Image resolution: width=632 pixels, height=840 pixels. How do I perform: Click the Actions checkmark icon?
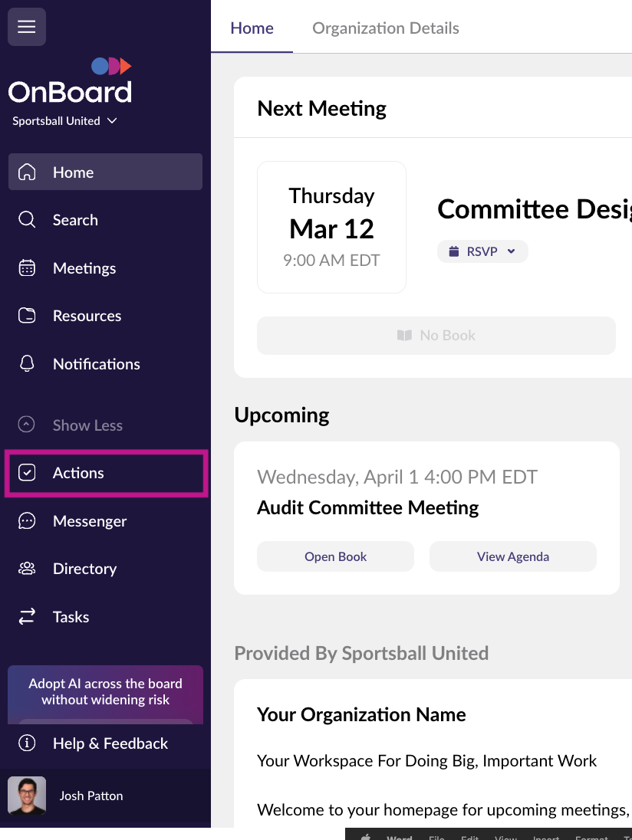pos(27,473)
